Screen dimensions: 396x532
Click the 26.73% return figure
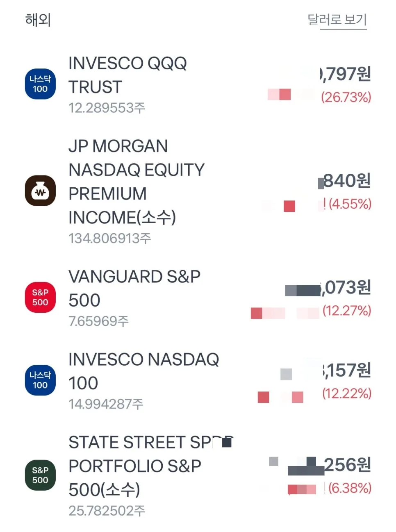(346, 97)
